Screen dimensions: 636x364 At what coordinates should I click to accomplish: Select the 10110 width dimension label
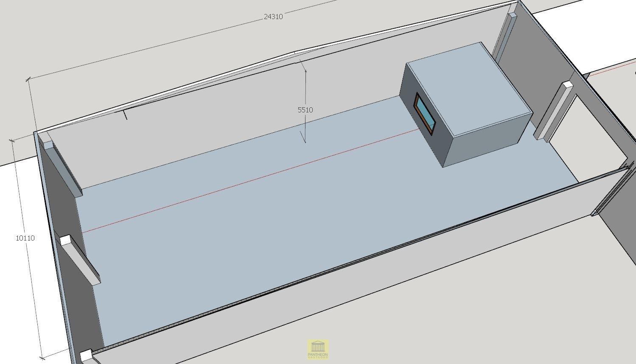point(25,238)
